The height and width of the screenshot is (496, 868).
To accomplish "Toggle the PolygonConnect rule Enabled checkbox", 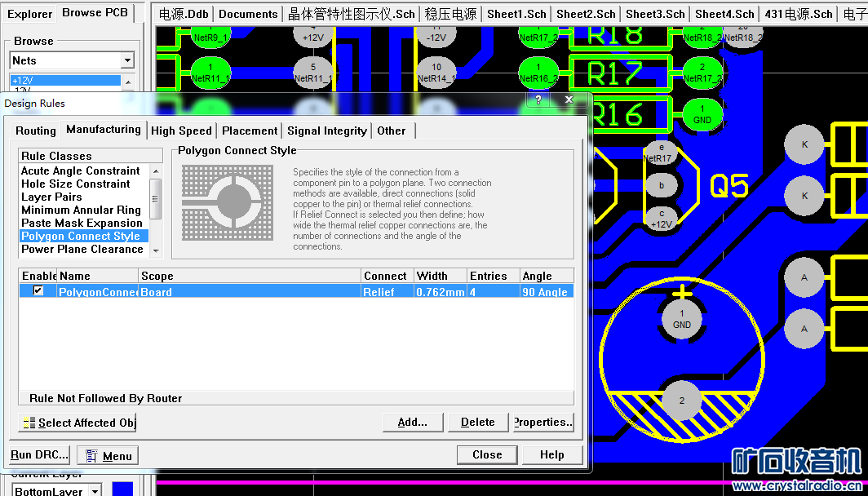I will [38, 291].
